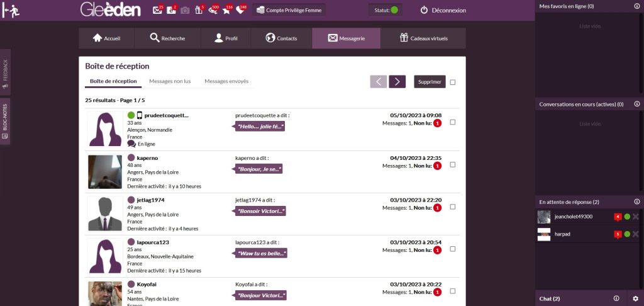This screenshot has height=306, width=644.
Task: Go to next page of messages
Action: [x=397, y=82]
